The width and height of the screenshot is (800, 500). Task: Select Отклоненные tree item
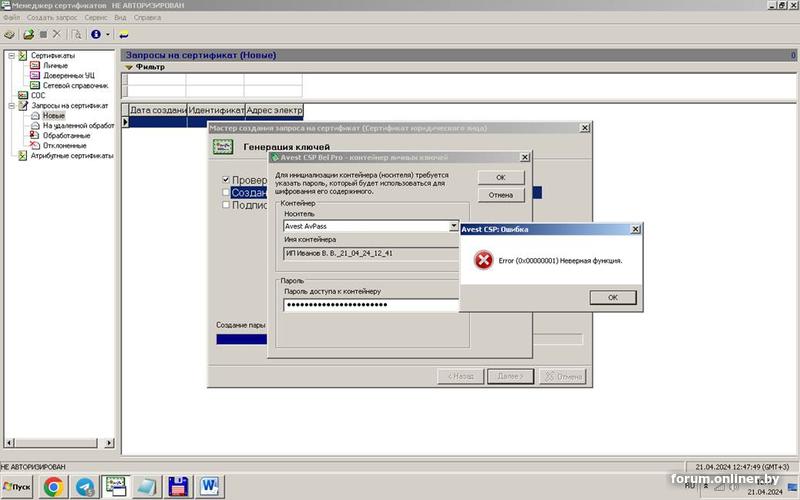point(65,145)
